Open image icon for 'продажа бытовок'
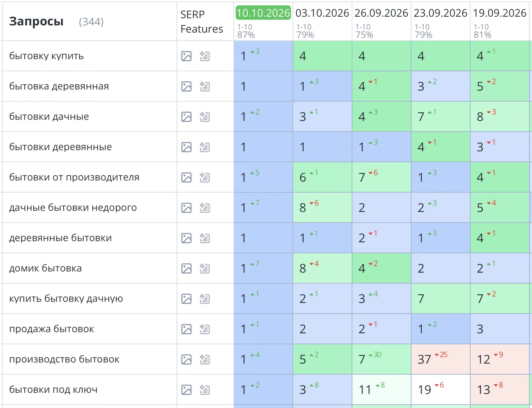532x408 pixels. click(186, 329)
